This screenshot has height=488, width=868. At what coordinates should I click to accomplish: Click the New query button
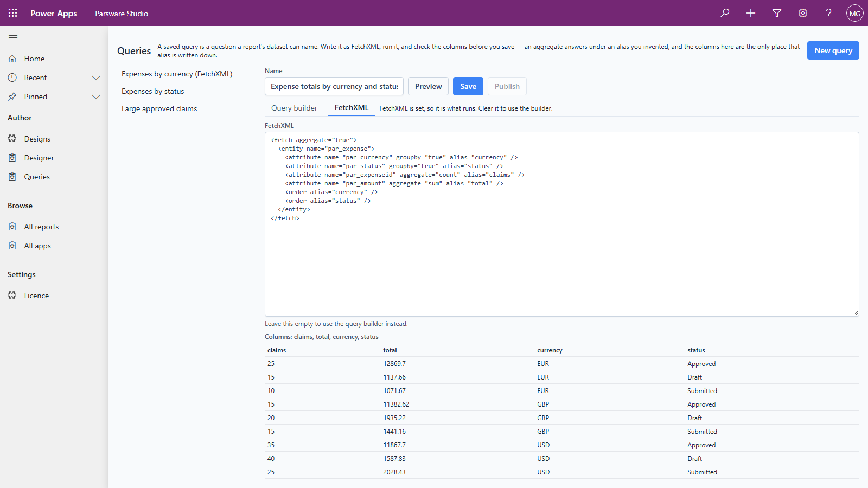coord(833,50)
